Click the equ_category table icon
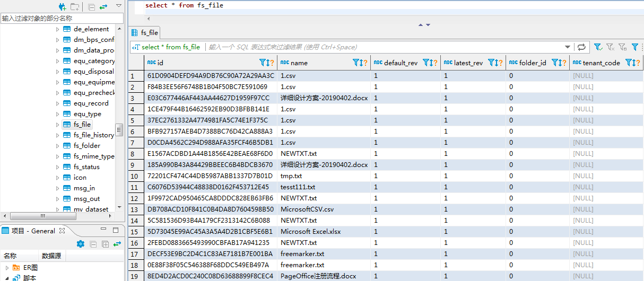Screen dimensions: 644x281 tap(67, 61)
